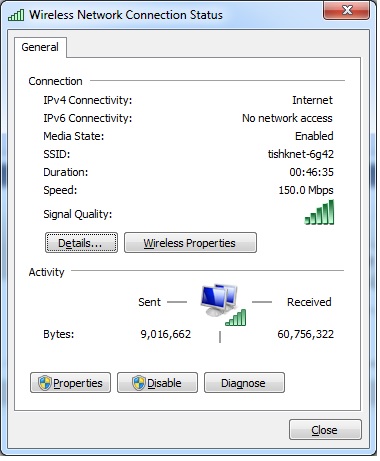The height and width of the screenshot is (461, 380).
Task: Close the status dialog with Close button
Action: [x=325, y=430]
